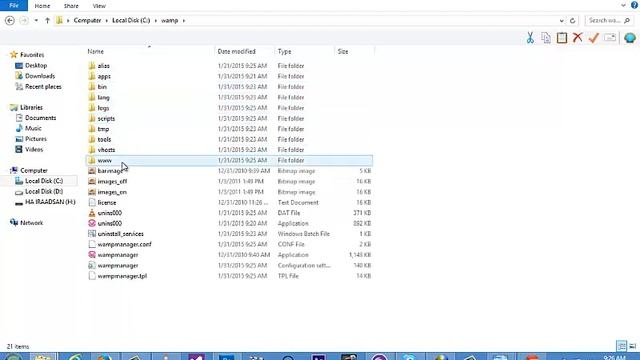Switch to large icons view via bottom-right toggle
640x360 pixels.
632,346
